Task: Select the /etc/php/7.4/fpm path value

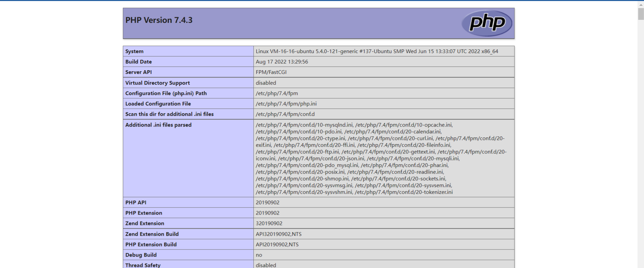Action: tap(277, 93)
